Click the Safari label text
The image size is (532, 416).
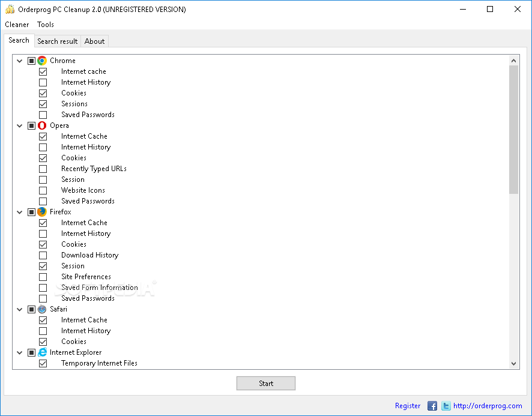tap(58, 309)
